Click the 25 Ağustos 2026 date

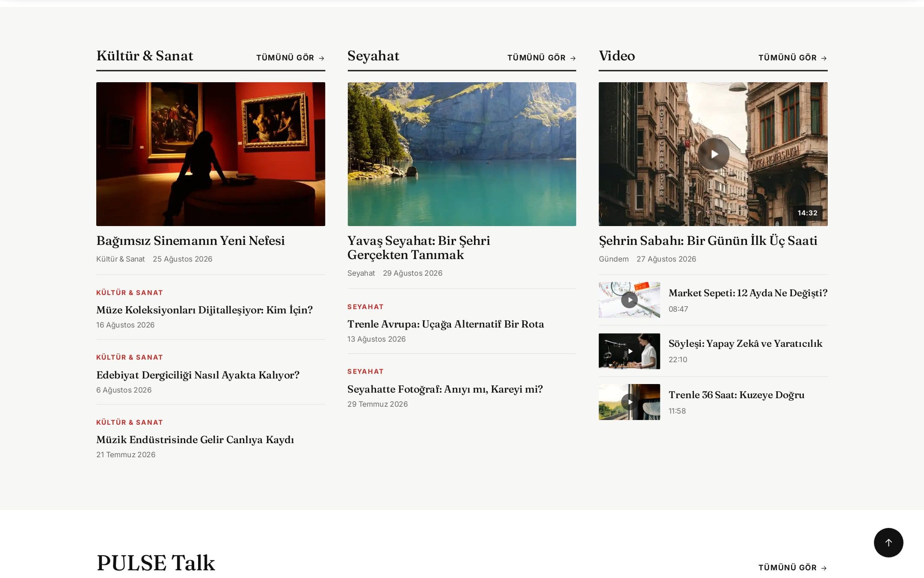182,259
